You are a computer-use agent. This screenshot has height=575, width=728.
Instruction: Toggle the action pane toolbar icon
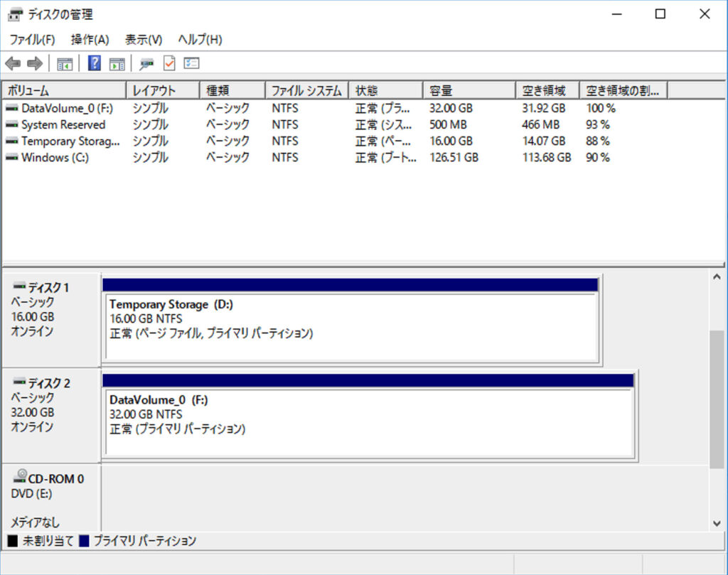click(117, 63)
